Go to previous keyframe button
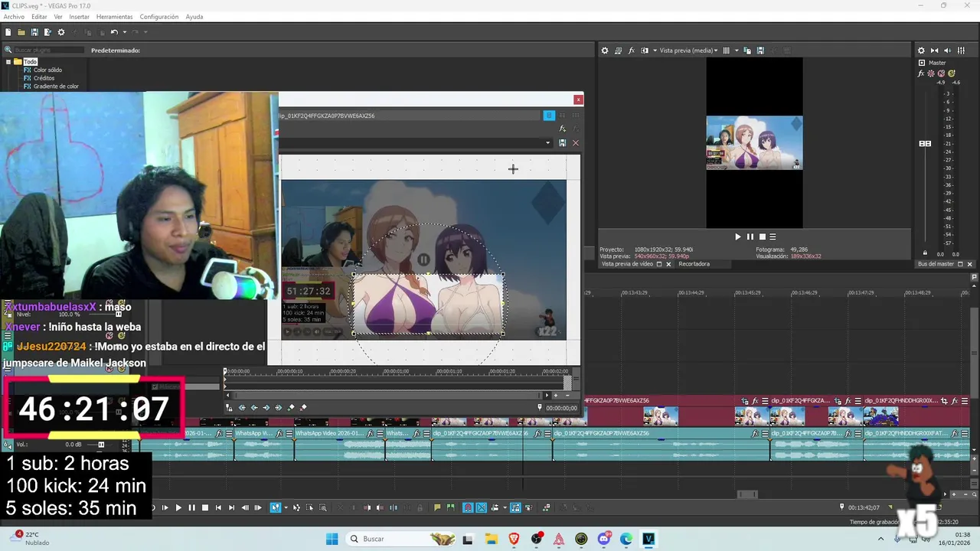This screenshot has width=980, height=551. tap(254, 408)
